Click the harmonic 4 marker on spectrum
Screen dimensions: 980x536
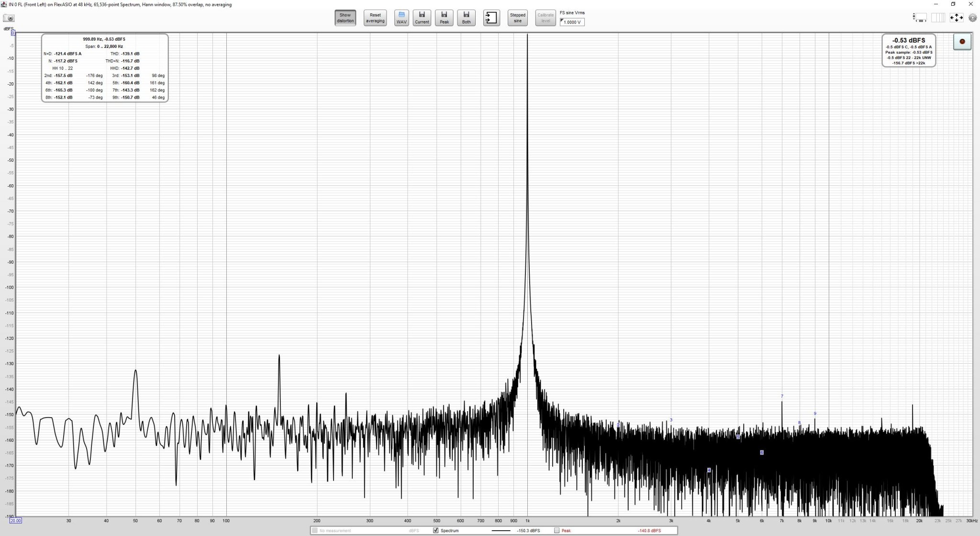(709, 470)
